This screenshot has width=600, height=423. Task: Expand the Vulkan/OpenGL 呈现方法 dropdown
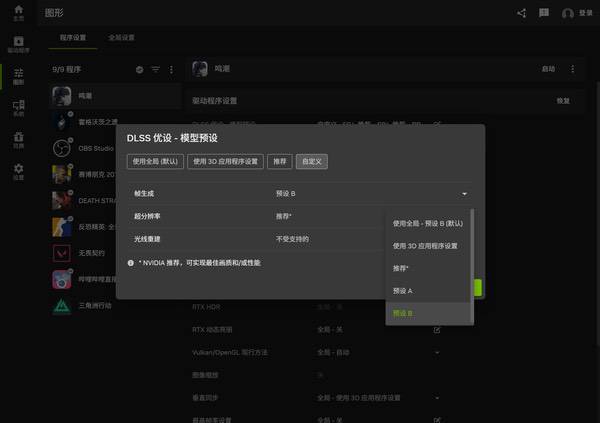(x=437, y=353)
